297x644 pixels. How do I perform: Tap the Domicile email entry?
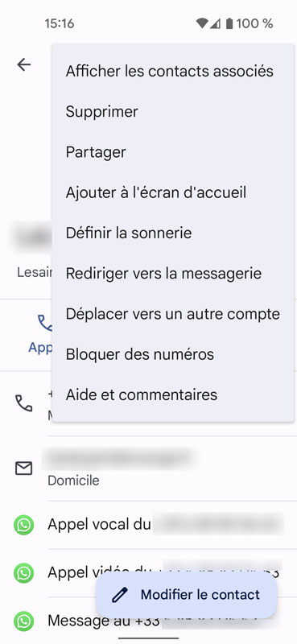pos(148,469)
